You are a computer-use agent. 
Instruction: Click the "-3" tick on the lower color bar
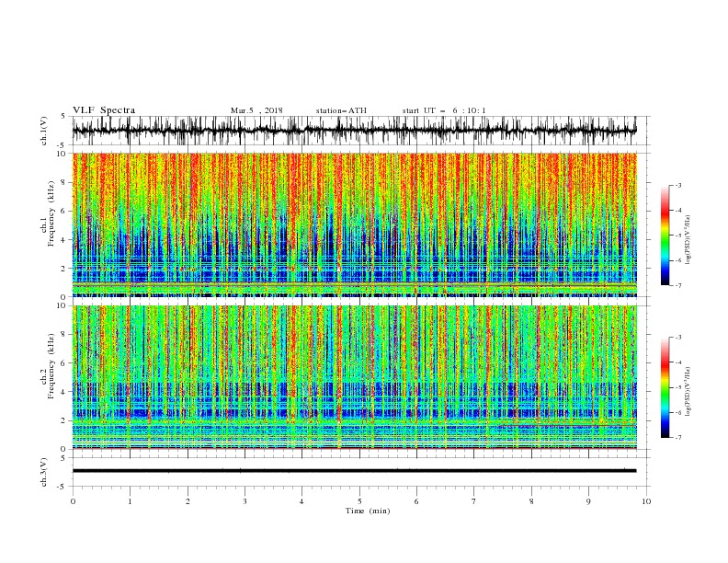[678, 338]
